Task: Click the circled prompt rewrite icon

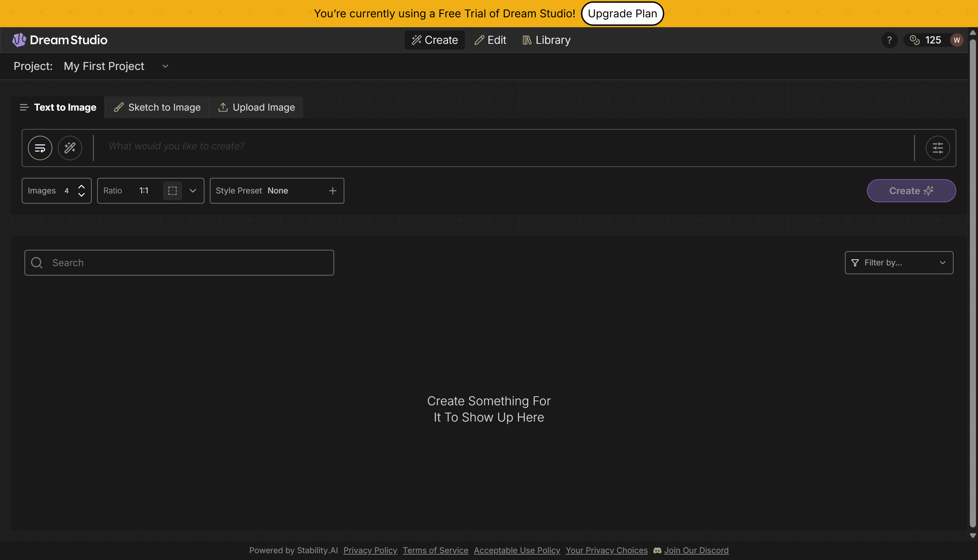Action: pos(40,148)
